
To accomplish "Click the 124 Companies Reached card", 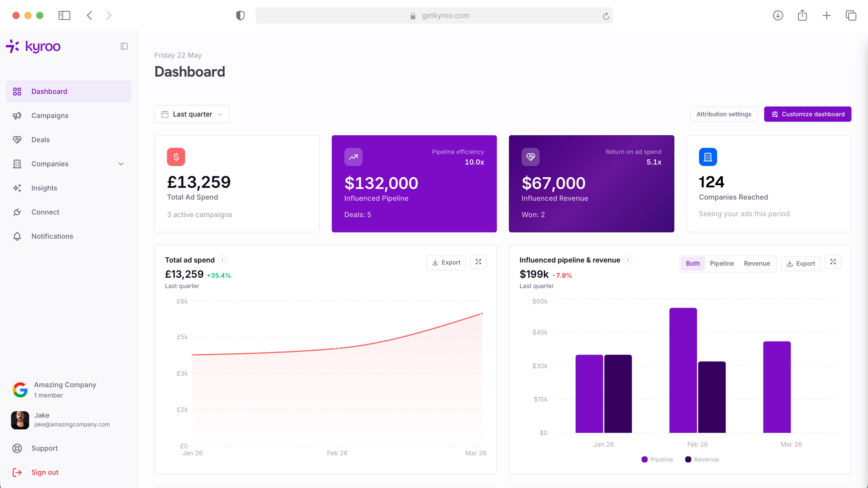I will click(769, 184).
